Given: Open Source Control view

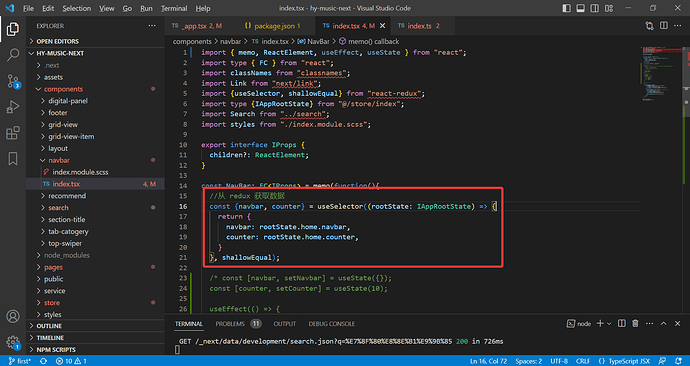Looking at the screenshot, I should (x=13, y=81).
